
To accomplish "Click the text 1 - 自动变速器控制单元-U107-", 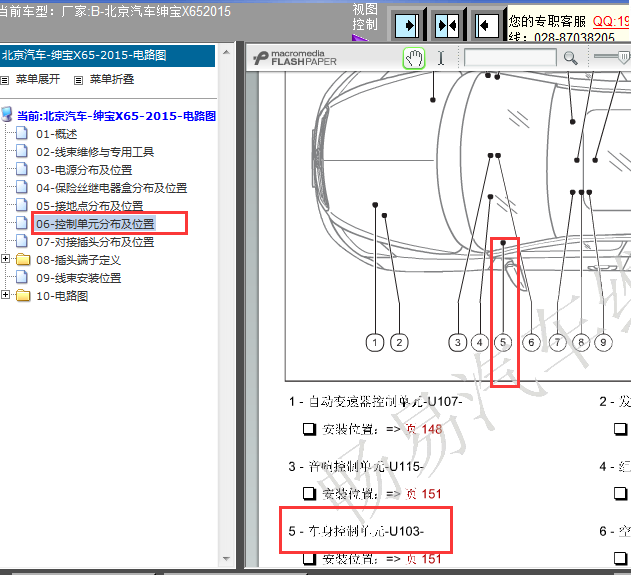I will tap(375, 402).
